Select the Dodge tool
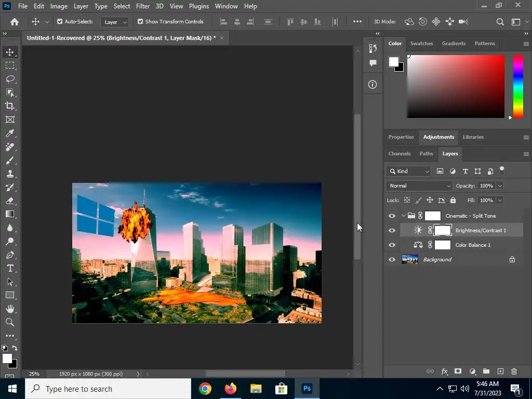The height and width of the screenshot is (399, 532). point(10,241)
